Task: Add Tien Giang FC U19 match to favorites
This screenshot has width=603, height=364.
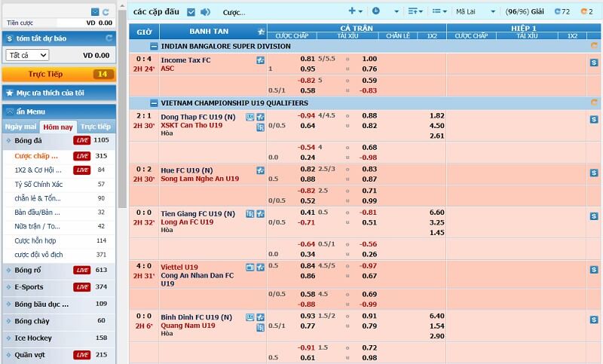Action: coord(260,214)
